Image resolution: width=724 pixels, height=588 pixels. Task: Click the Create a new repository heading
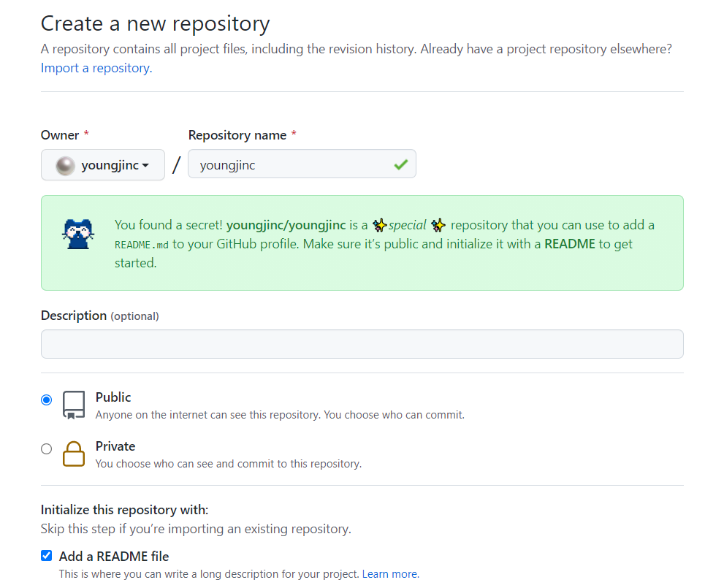point(155,23)
